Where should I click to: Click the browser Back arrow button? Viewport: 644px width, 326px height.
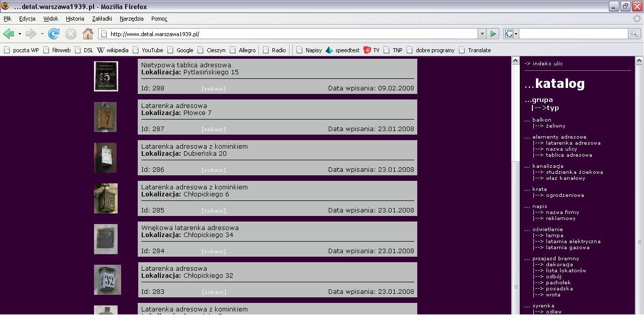pyautogui.click(x=9, y=34)
